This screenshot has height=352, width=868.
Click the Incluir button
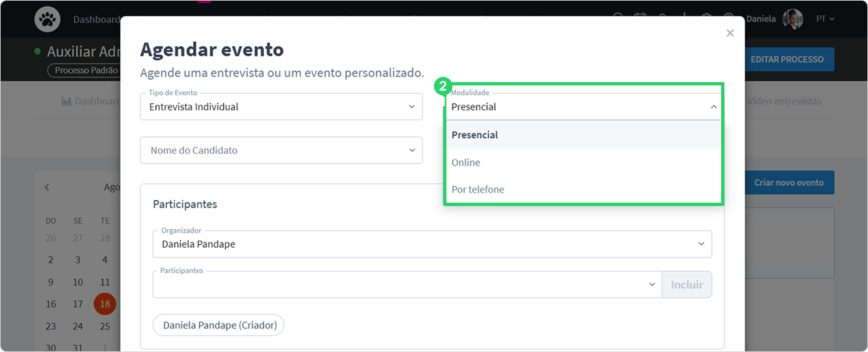(687, 285)
